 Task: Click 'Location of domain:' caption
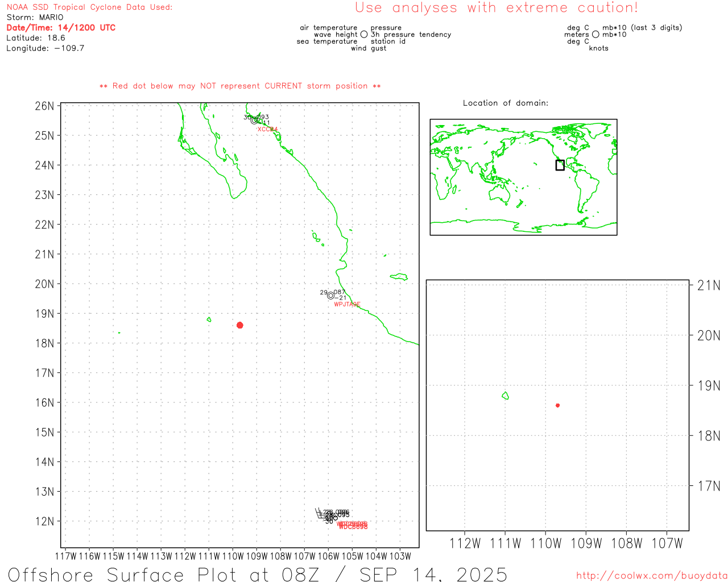pyautogui.click(x=506, y=103)
